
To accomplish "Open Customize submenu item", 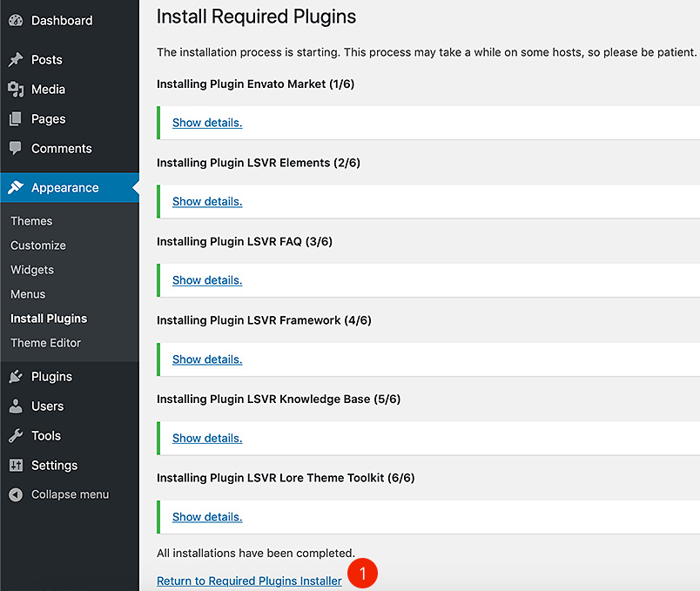I will pyautogui.click(x=38, y=245).
